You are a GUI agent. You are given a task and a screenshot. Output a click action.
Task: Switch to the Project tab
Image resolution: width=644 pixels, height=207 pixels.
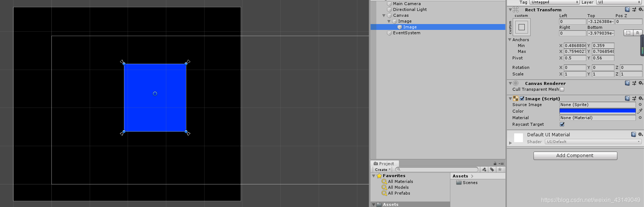click(x=384, y=164)
